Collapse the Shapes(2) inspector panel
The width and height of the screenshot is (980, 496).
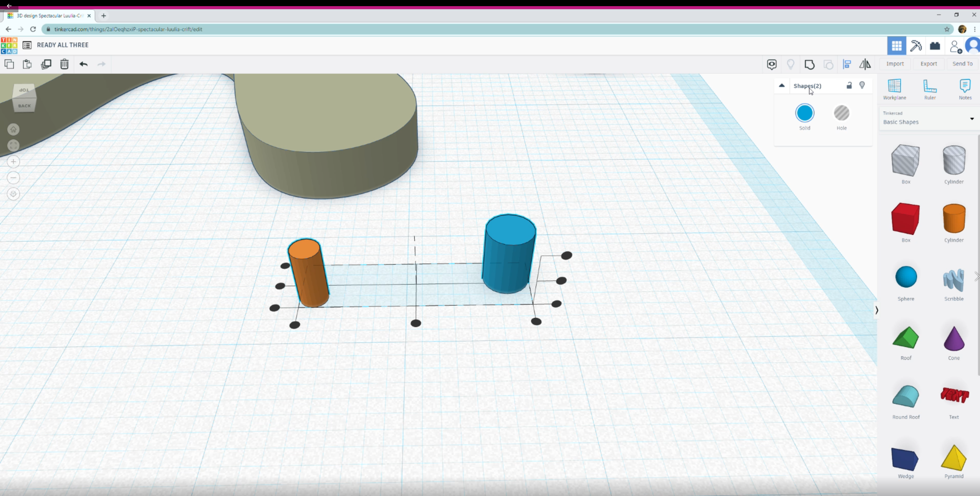(781, 85)
